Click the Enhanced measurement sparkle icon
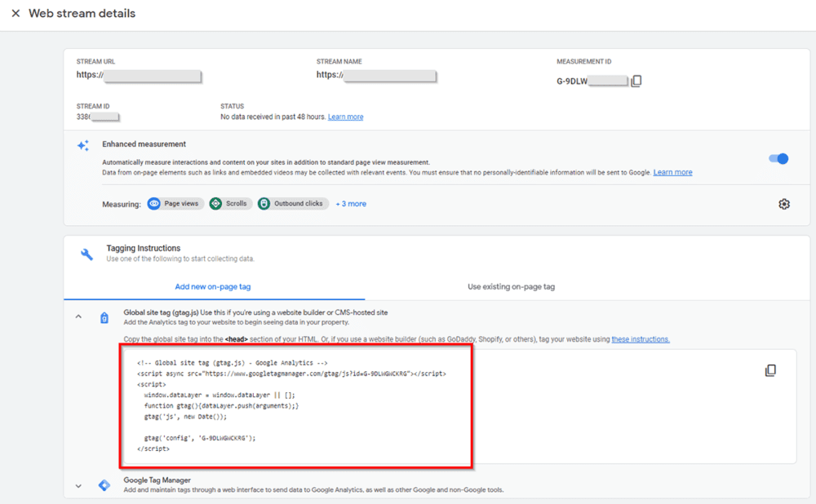816x504 pixels. 82,145
